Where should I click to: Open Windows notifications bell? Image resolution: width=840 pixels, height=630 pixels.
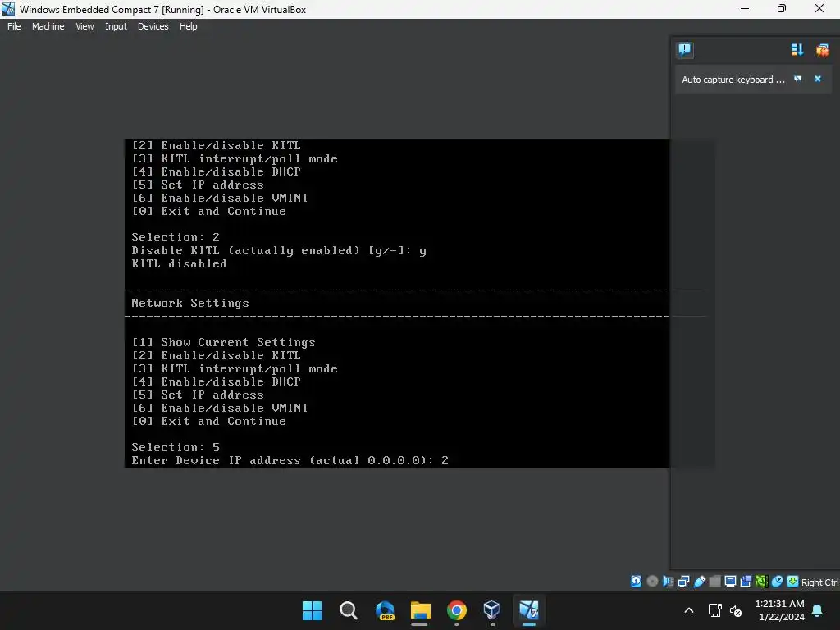[x=818, y=610]
